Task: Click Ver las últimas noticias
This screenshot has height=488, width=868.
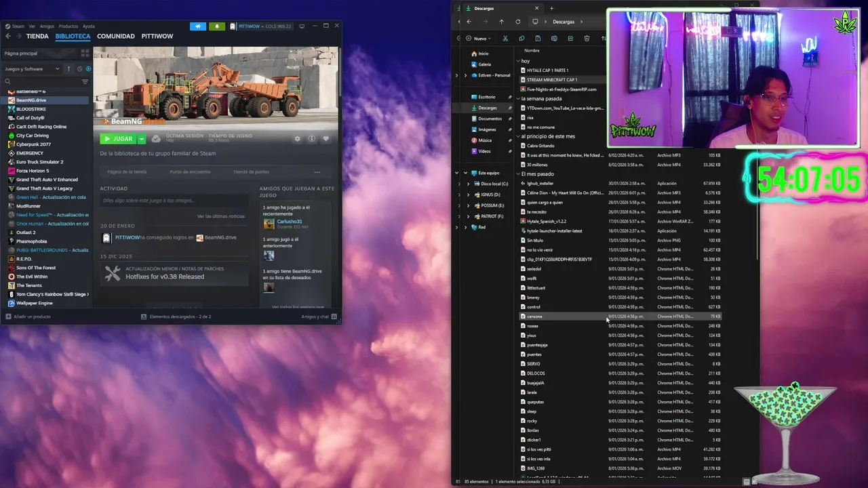Action: 221,216
